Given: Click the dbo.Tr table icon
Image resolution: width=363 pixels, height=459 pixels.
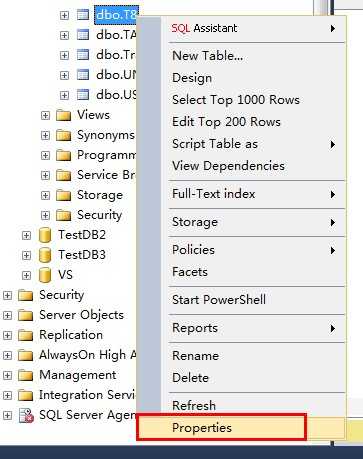Looking at the screenshot, I should coord(83,55).
